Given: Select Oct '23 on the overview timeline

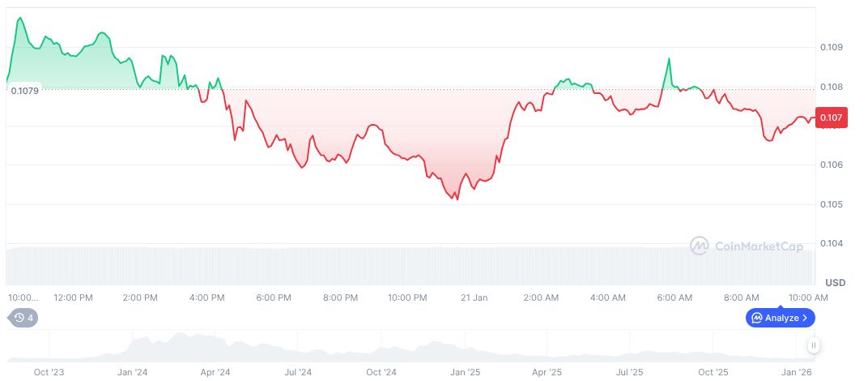Looking at the screenshot, I should point(49,372).
